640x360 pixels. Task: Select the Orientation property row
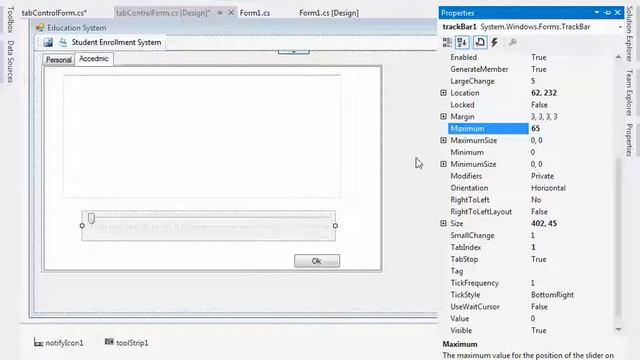(x=531, y=188)
